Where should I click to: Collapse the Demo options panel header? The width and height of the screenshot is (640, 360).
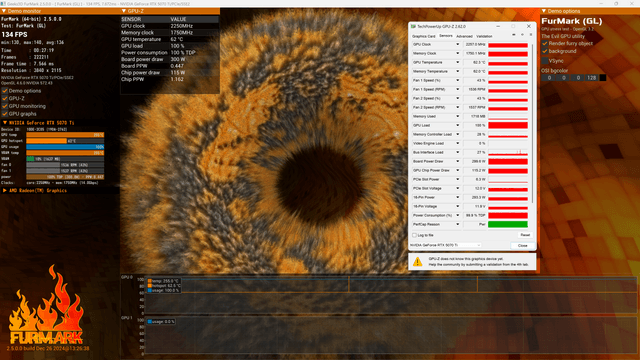coord(544,11)
